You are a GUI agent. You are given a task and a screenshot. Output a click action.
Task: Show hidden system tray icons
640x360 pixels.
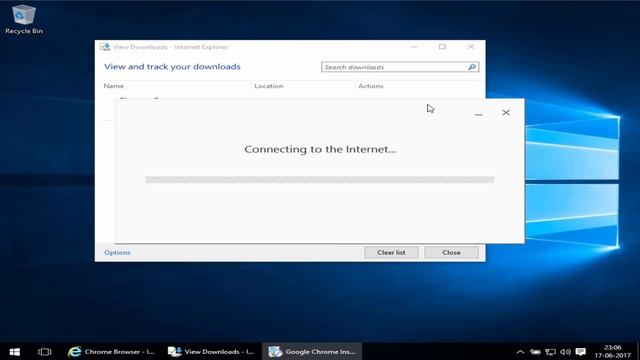(x=520, y=351)
